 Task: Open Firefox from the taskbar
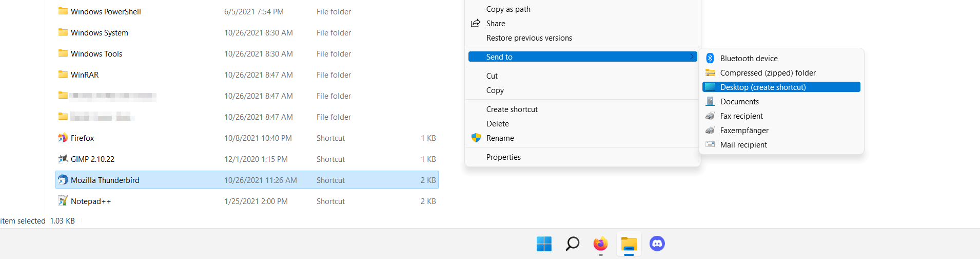(x=600, y=244)
